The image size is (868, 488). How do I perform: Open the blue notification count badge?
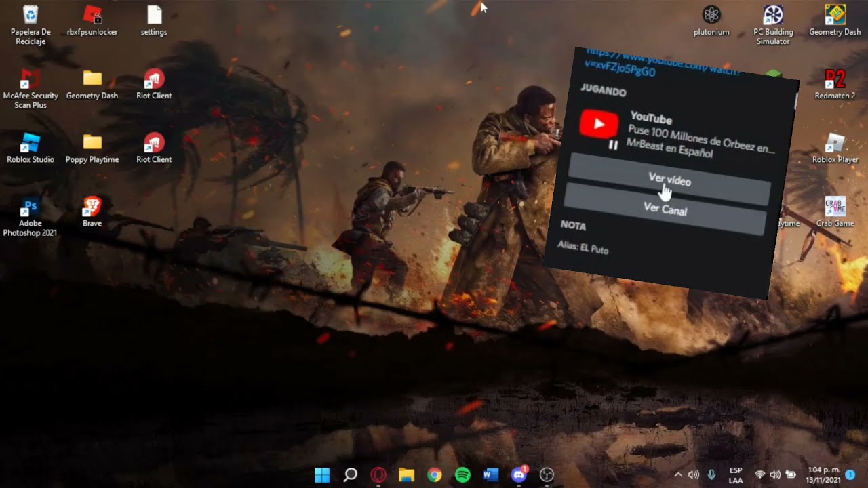pyautogui.click(x=850, y=475)
